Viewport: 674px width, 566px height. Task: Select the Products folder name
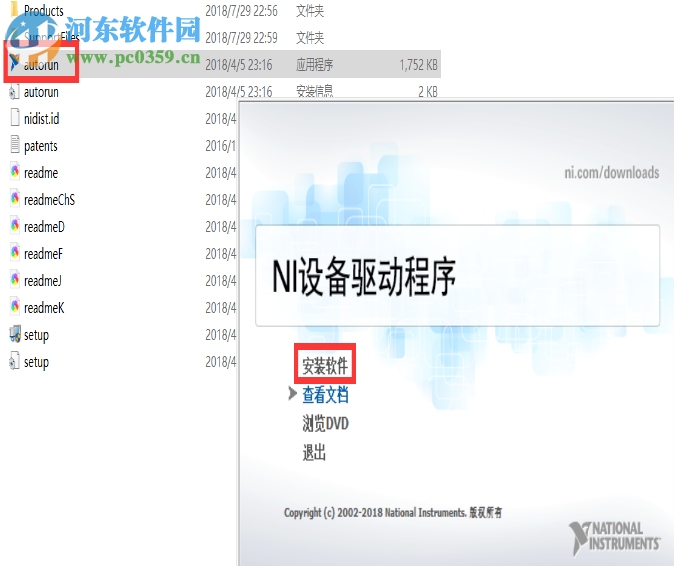pos(44,10)
